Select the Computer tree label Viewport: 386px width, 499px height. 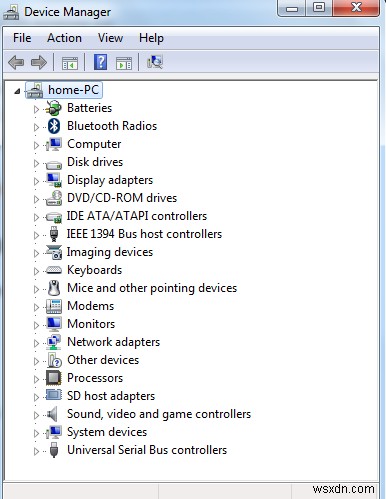(94, 144)
